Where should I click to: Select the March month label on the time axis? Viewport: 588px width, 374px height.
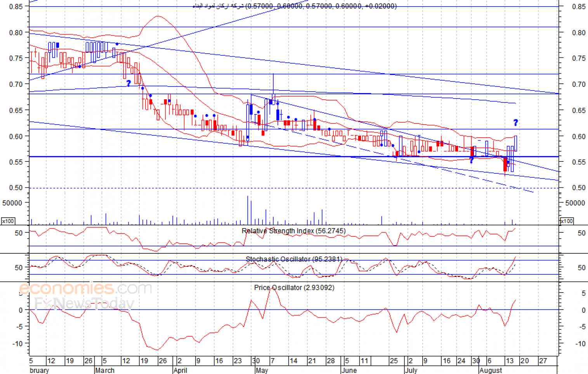[105, 370]
